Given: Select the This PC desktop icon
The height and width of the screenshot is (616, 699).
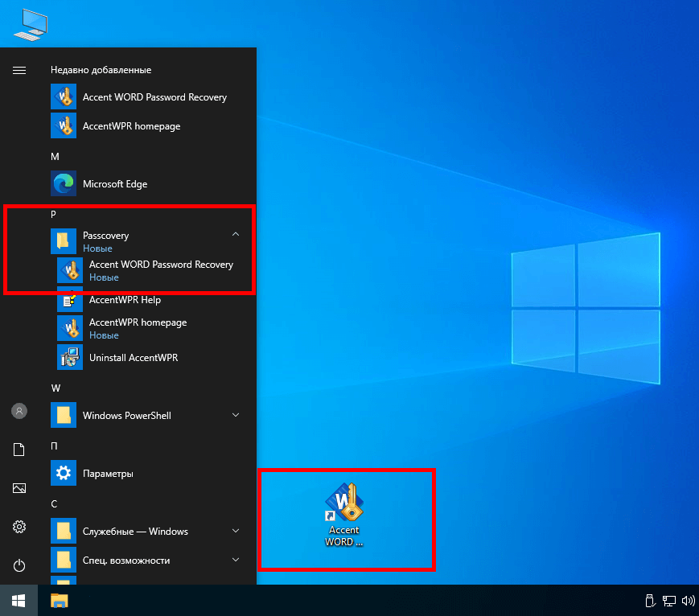Looking at the screenshot, I should click(x=31, y=25).
